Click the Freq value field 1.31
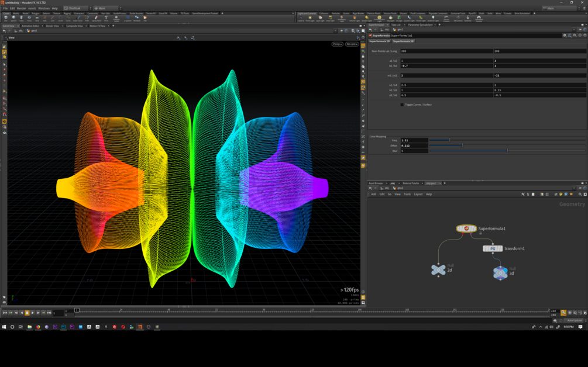This screenshot has height=367, width=588. [414, 140]
